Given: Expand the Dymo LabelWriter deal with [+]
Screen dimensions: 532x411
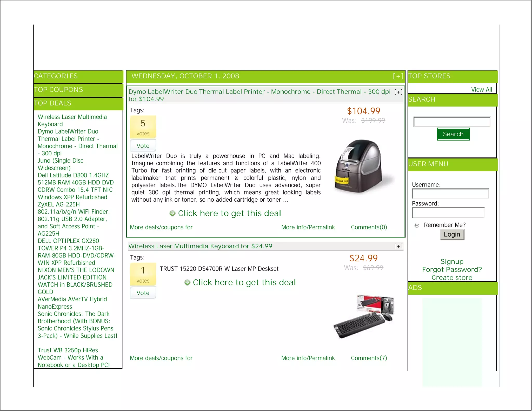Looking at the screenshot, I should pos(398,92).
